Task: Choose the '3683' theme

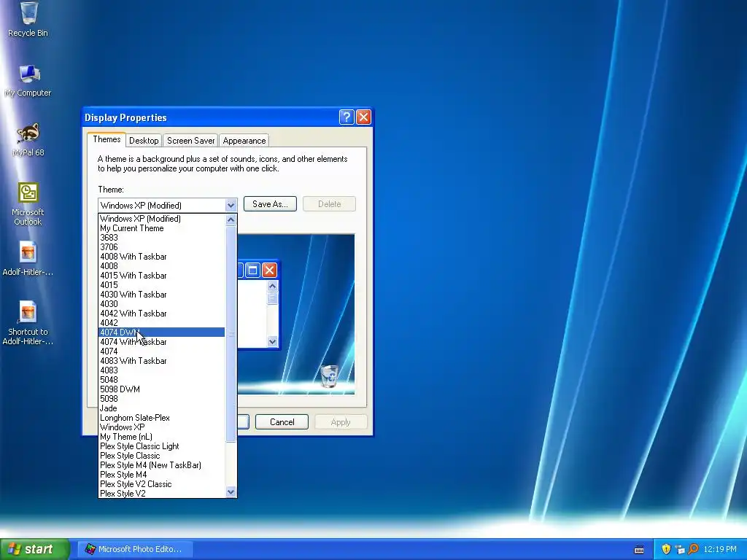Action: click(x=161, y=238)
